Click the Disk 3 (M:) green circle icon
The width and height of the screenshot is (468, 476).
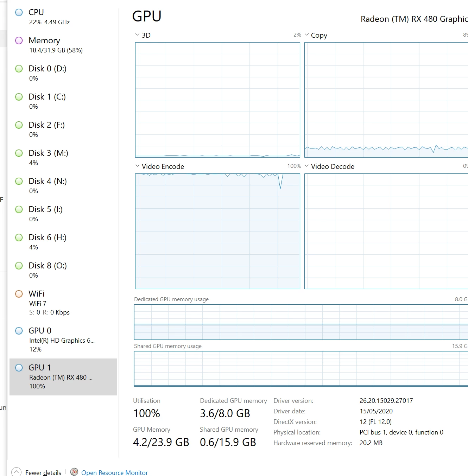tap(19, 153)
